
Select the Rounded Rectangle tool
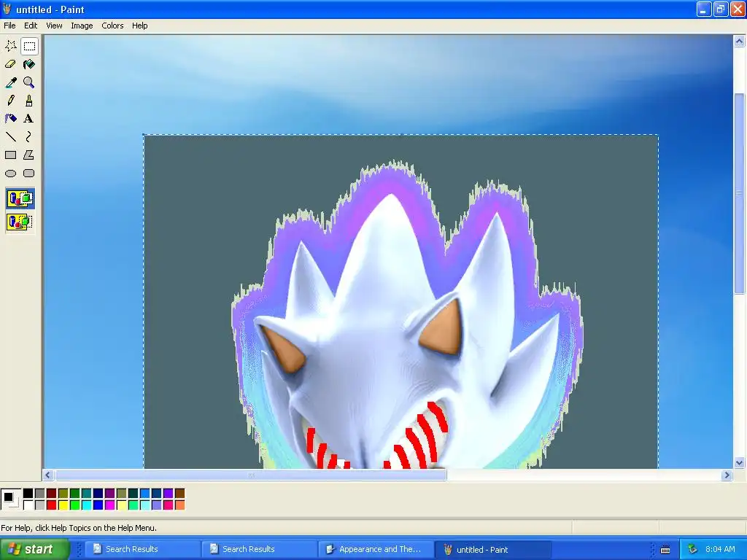(29, 174)
